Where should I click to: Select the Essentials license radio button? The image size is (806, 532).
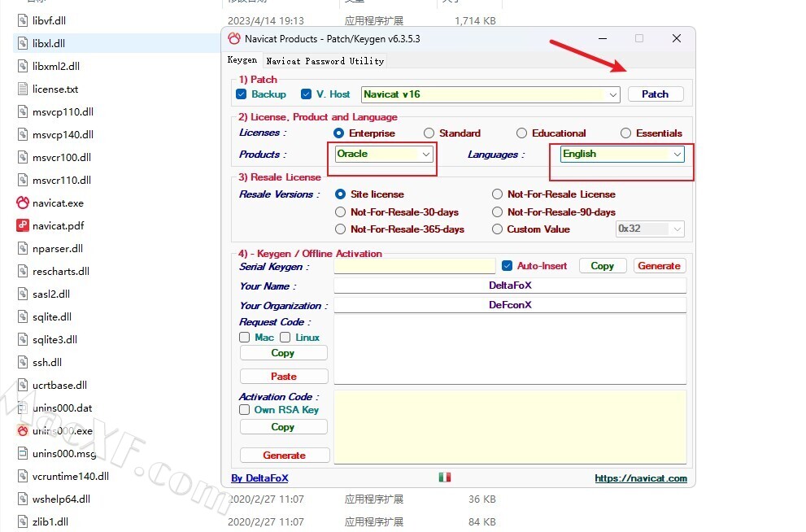point(625,133)
